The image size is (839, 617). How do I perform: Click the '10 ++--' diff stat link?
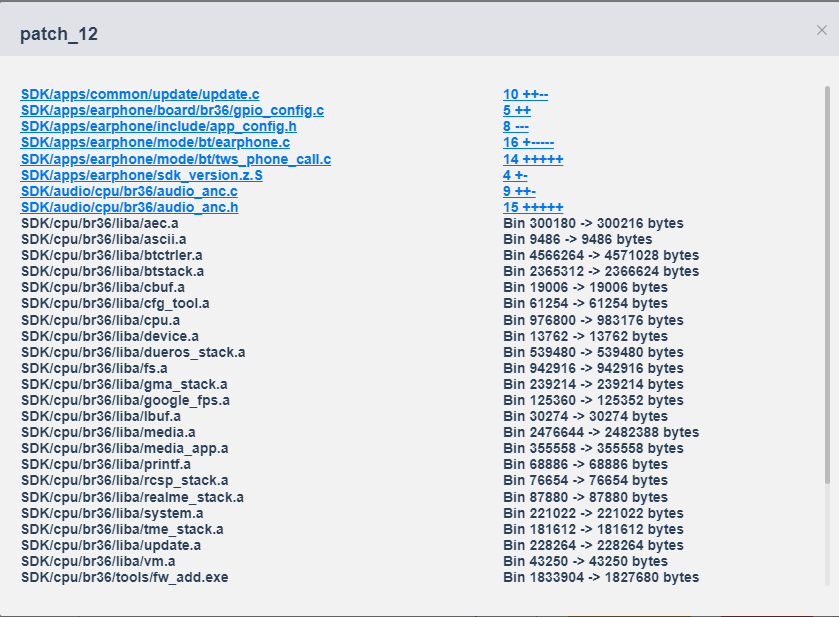525,94
